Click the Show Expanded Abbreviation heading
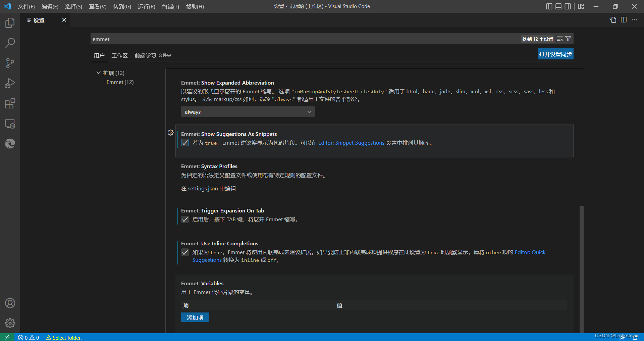This screenshot has height=341, width=644. tap(227, 83)
